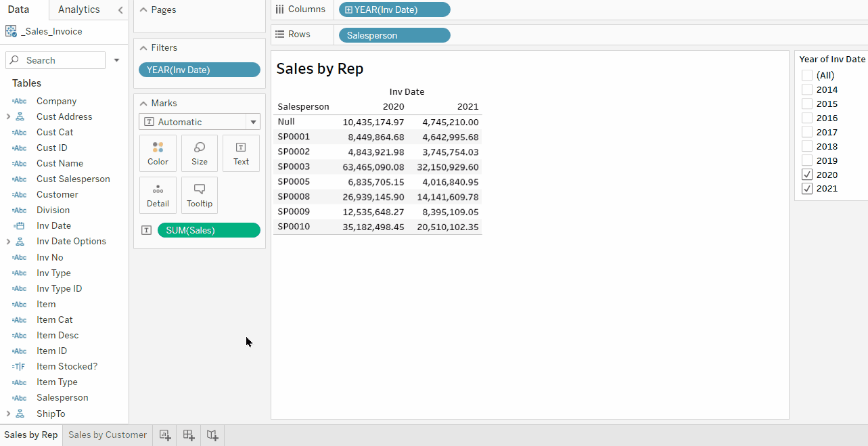Expand the Inv Date Options folder
This screenshot has width=868, height=446.
tap(8, 242)
